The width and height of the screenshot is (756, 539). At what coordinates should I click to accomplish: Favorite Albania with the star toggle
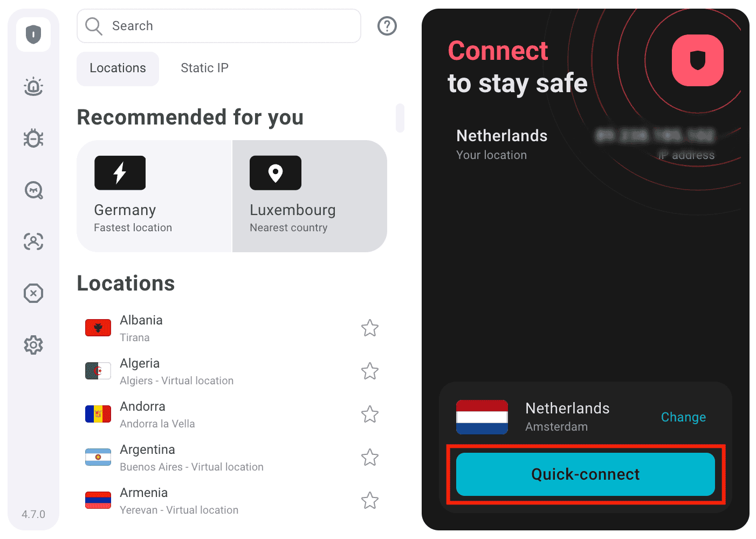(x=370, y=328)
